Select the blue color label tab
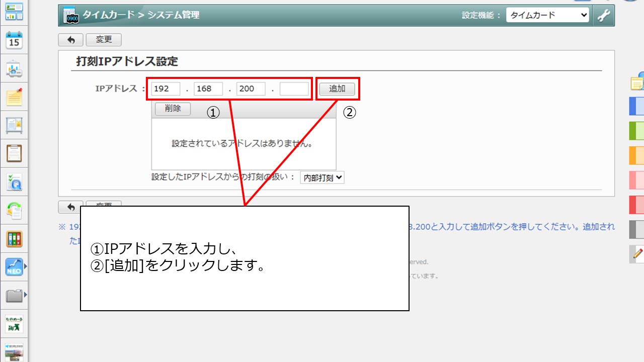Image resolution: width=644 pixels, height=362 pixels. (637, 107)
